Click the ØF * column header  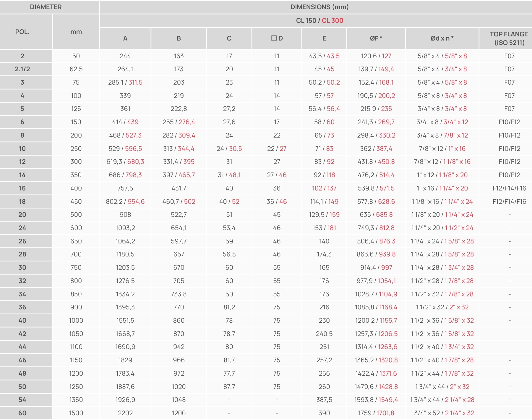[376, 38]
